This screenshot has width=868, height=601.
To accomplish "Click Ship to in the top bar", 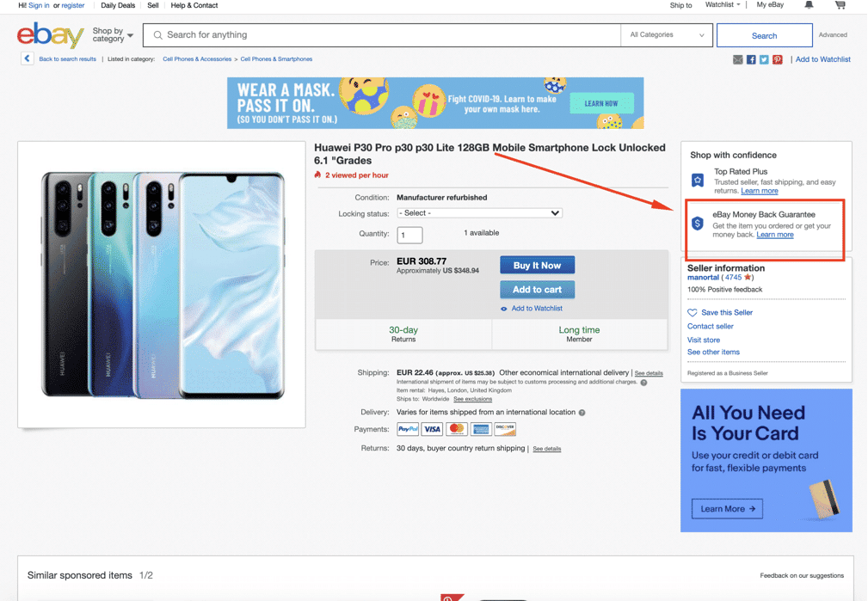I will 680,5.
